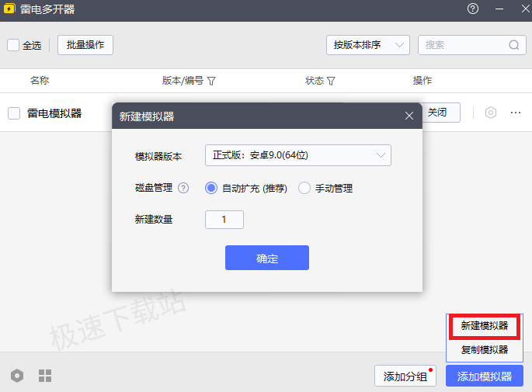Expand the 按版本排序 sort dropdown
The width and height of the screenshot is (532, 392).
(x=368, y=45)
